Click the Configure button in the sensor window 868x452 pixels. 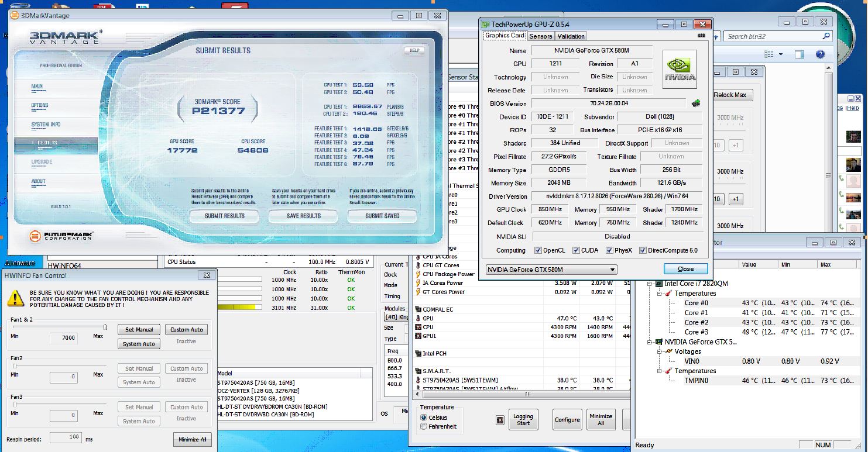tap(567, 420)
